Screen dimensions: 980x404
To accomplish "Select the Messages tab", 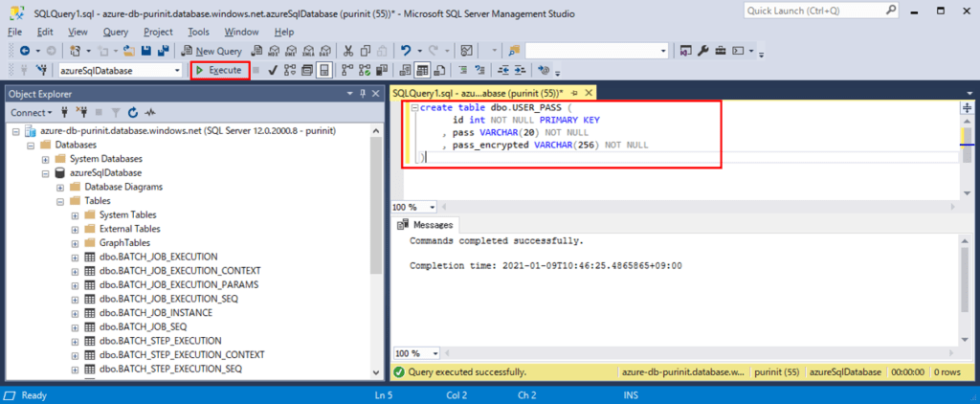I will click(426, 225).
